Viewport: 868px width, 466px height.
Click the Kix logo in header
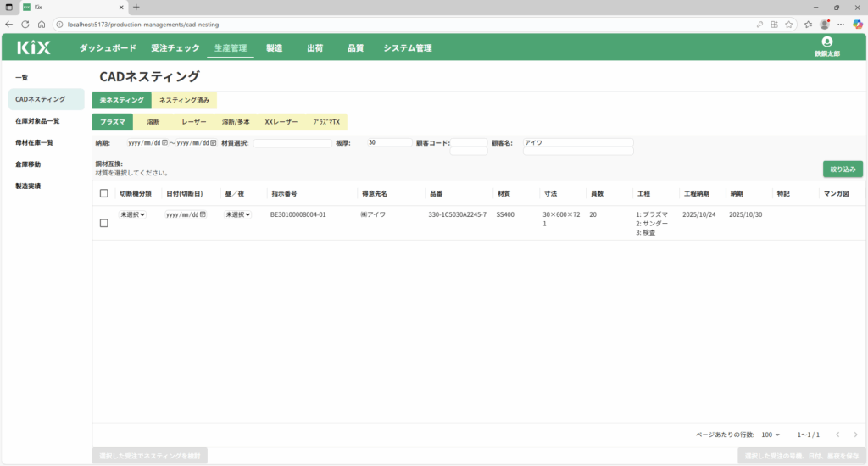(x=34, y=48)
